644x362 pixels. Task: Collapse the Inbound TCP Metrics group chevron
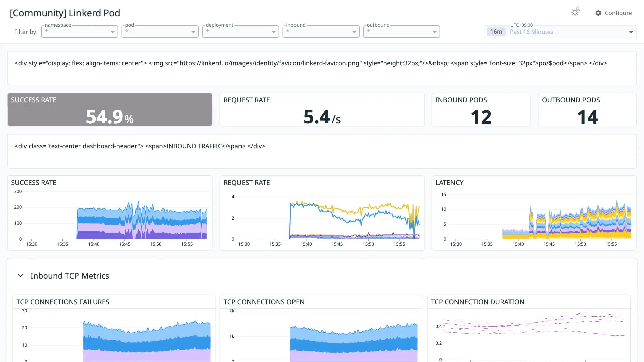point(20,276)
